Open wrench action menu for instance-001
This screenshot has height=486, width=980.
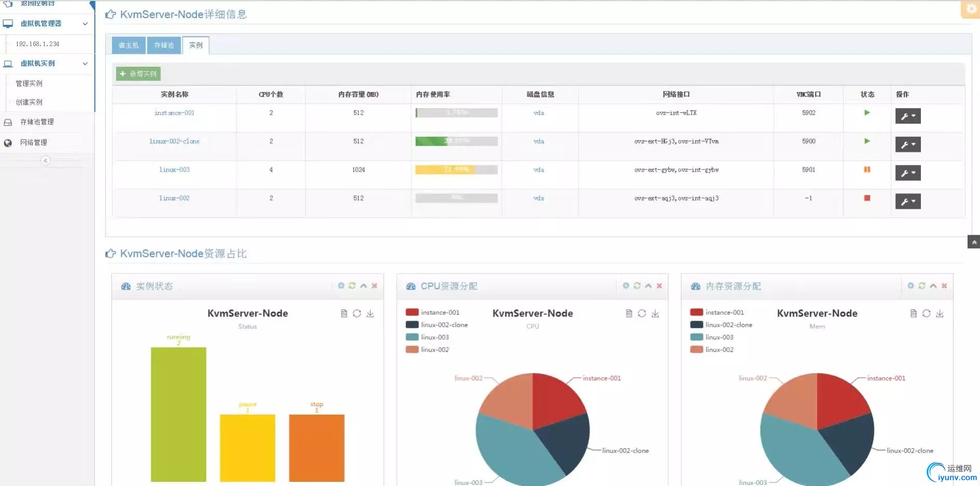[x=908, y=116]
